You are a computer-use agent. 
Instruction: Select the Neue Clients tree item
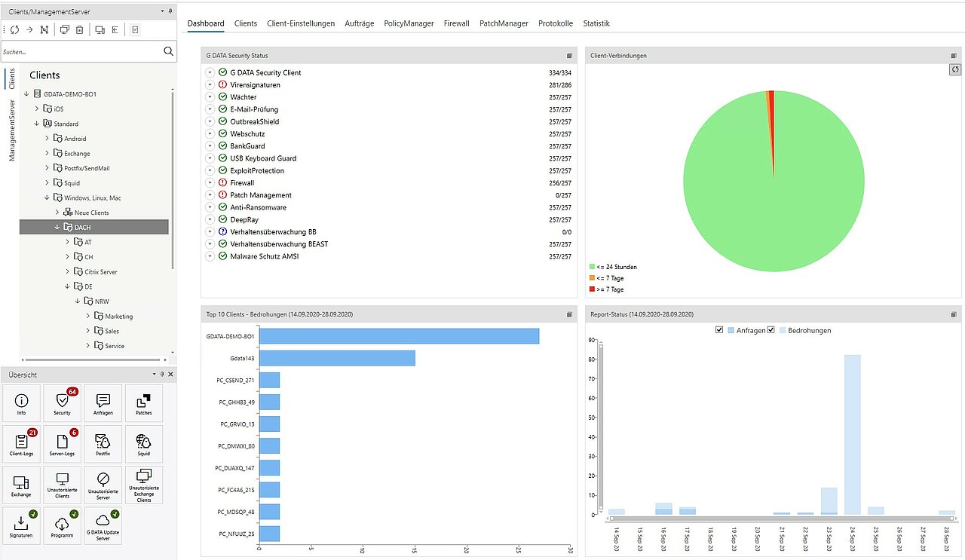[x=91, y=213]
